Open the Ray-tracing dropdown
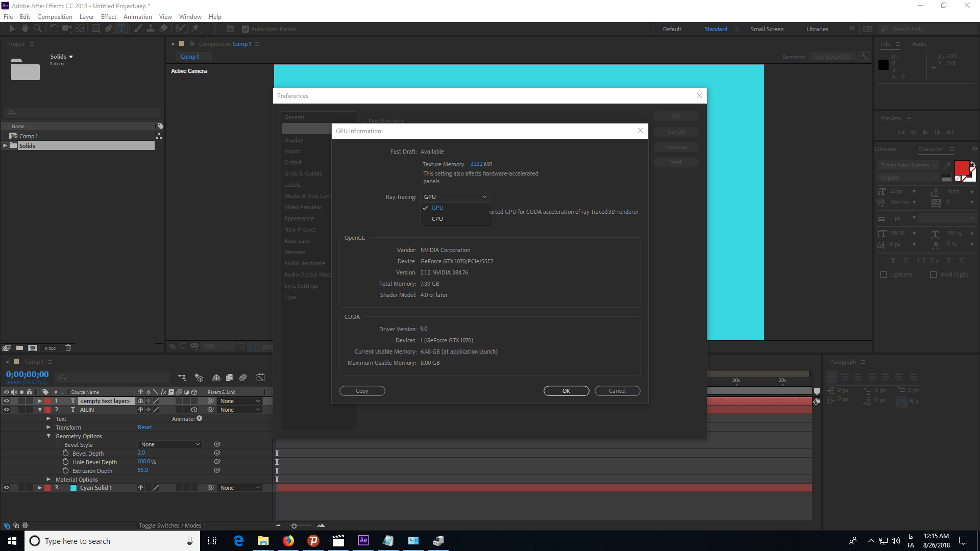The height and width of the screenshot is (551, 980). pyautogui.click(x=455, y=197)
